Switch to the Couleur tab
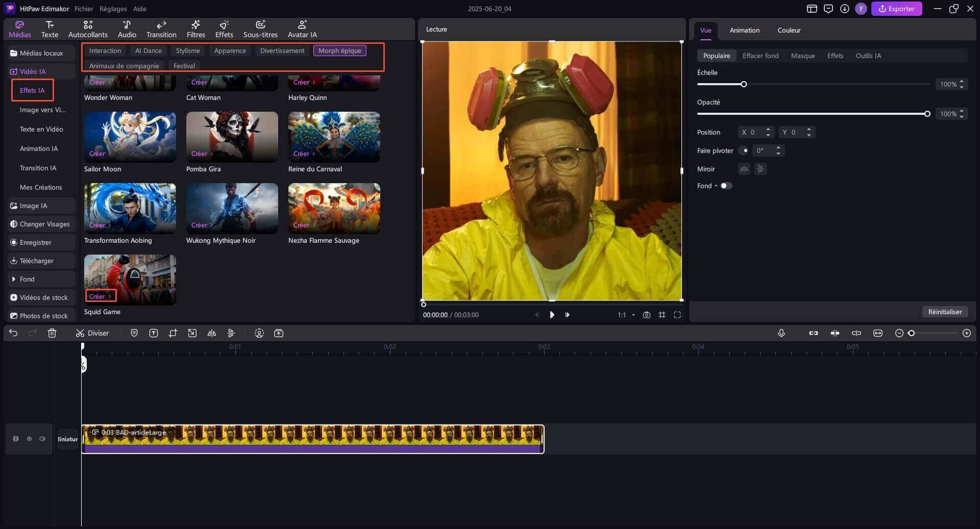This screenshot has height=529, width=980. [789, 30]
